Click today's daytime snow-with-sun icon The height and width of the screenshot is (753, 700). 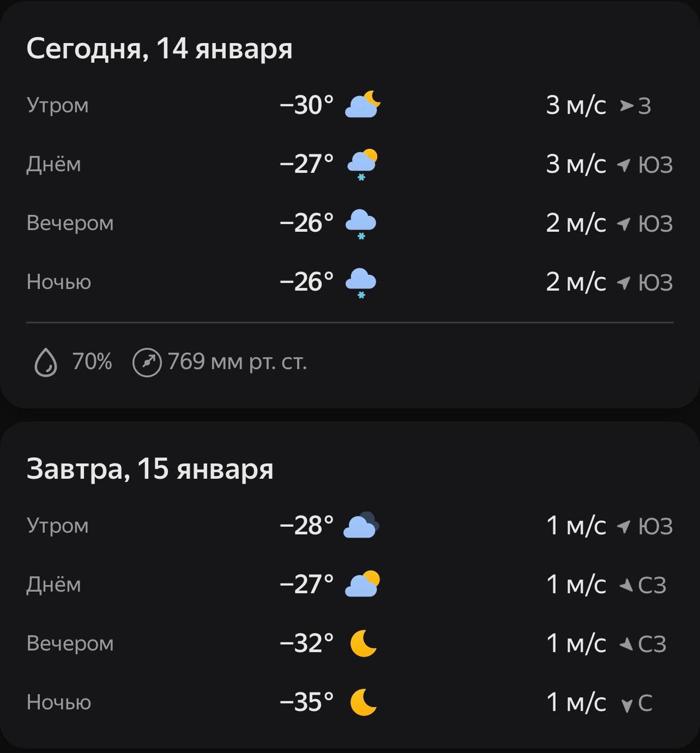362,165
